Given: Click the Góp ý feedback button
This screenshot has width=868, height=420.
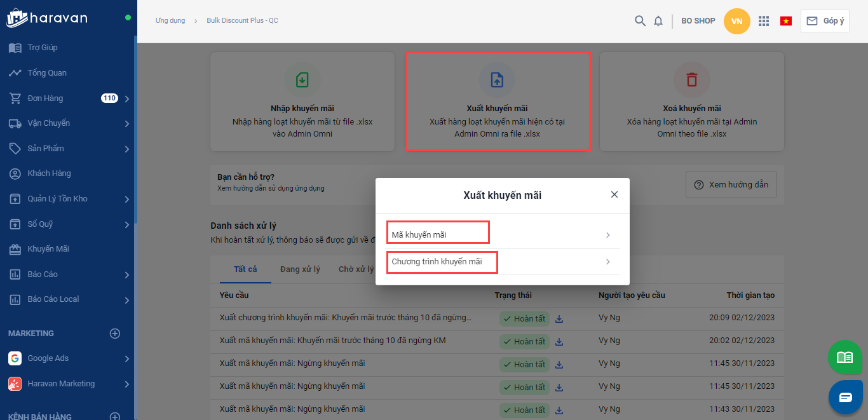Looking at the screenshot, I should click(825, 21).
